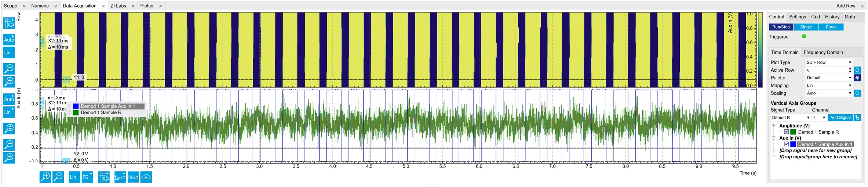Screen dimensions: 868x187
Task: Click the round icon beside Scaling
Action: 857,93
